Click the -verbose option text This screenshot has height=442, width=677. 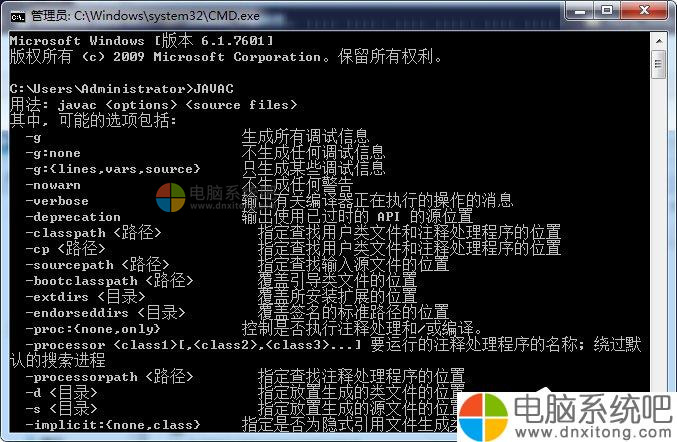(57, 201)
